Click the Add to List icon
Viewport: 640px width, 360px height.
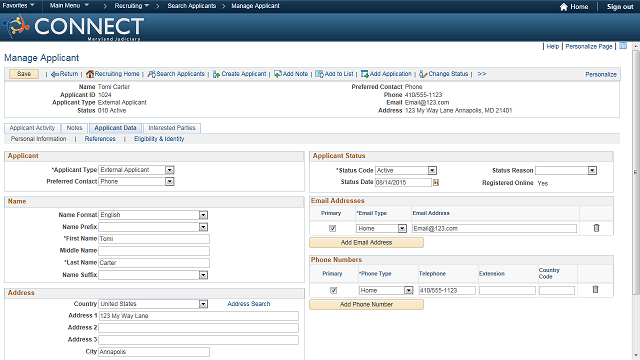[319, 74]
